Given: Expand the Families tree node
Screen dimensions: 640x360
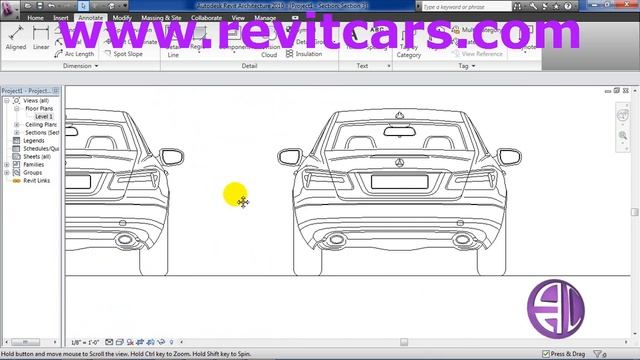Looking at the screenshot, I should [7, 164].
